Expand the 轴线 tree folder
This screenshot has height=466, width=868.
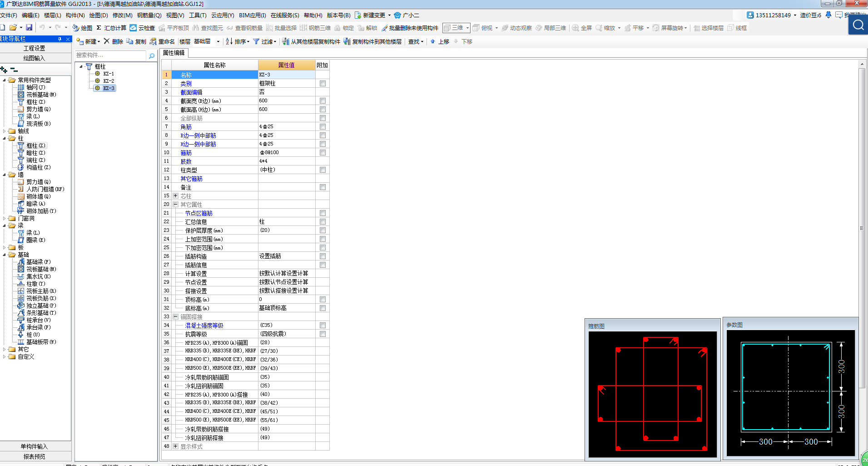[4, 131]
